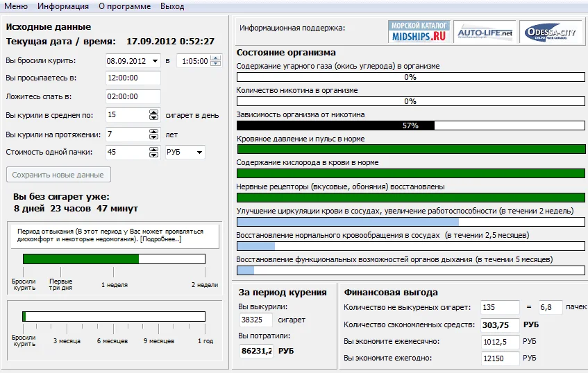Click the respiratory recovery 5 месяцев bar
The image size is (588, 373).
click(410, 270)
